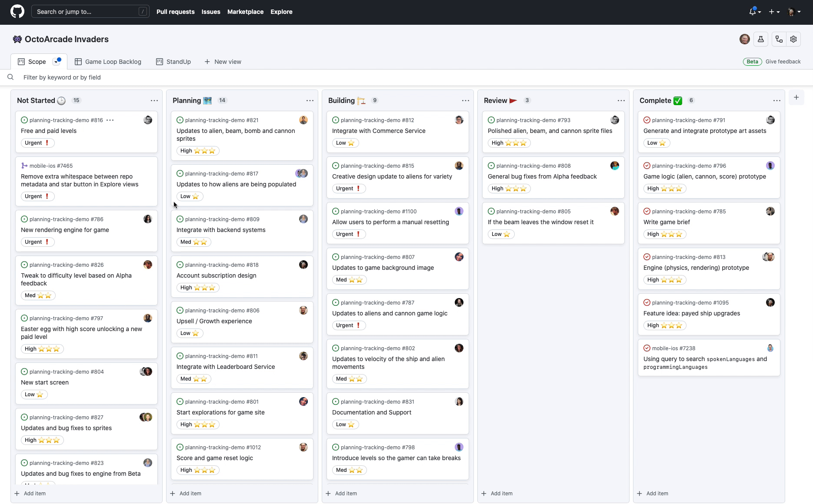Open the 'Free and paid levels' card title
Image resolution: width=813 pixels, height=504 pixels.
(x=49, y=131)
